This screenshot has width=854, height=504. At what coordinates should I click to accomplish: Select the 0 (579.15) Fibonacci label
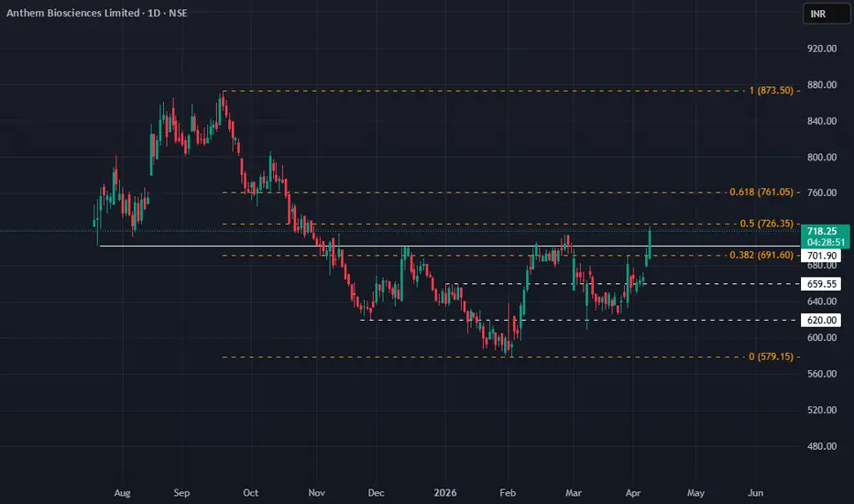[772, 356]
